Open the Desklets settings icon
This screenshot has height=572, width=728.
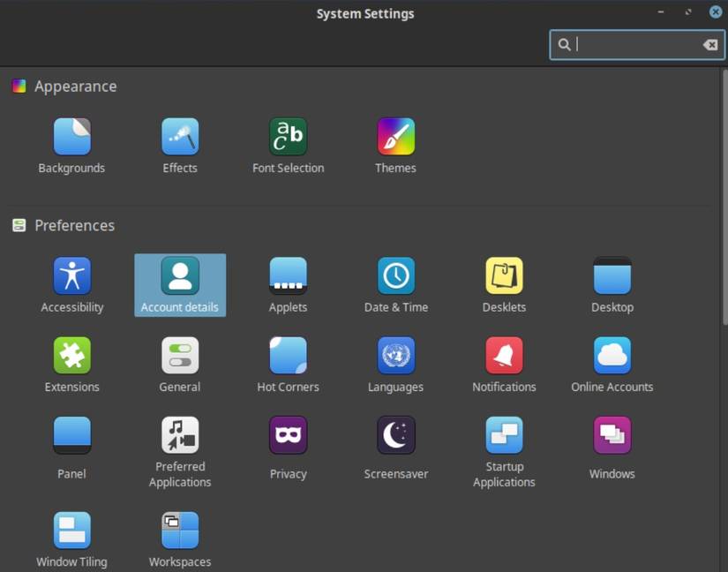point(504,275)
